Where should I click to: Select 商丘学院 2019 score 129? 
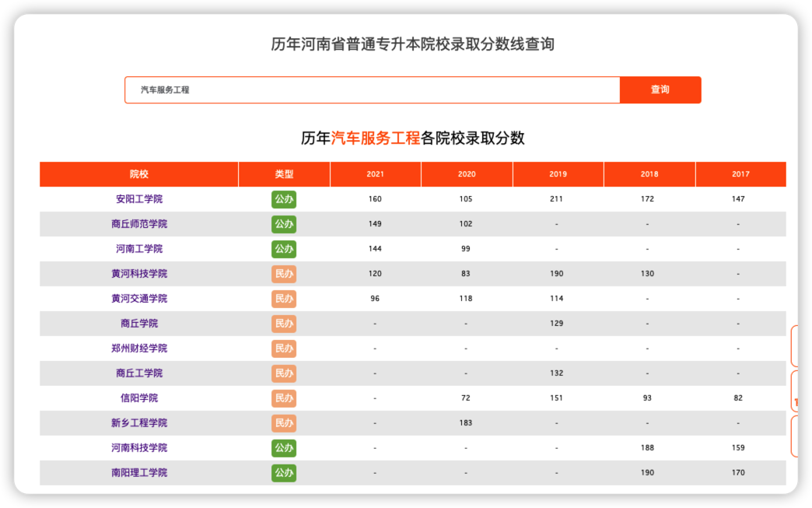click(x=556, y=323)
